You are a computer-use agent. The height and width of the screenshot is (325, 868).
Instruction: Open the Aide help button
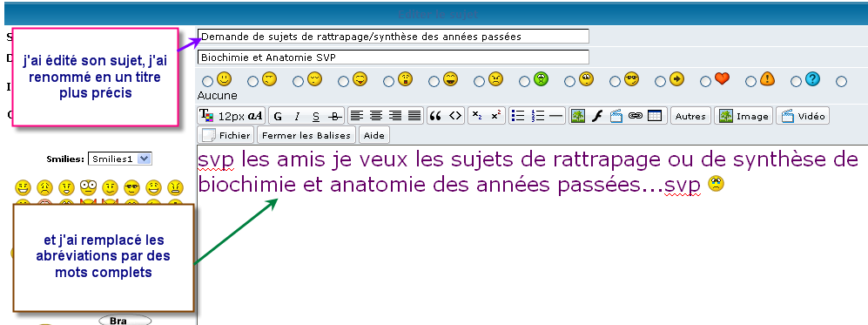[x=373, y=135]
